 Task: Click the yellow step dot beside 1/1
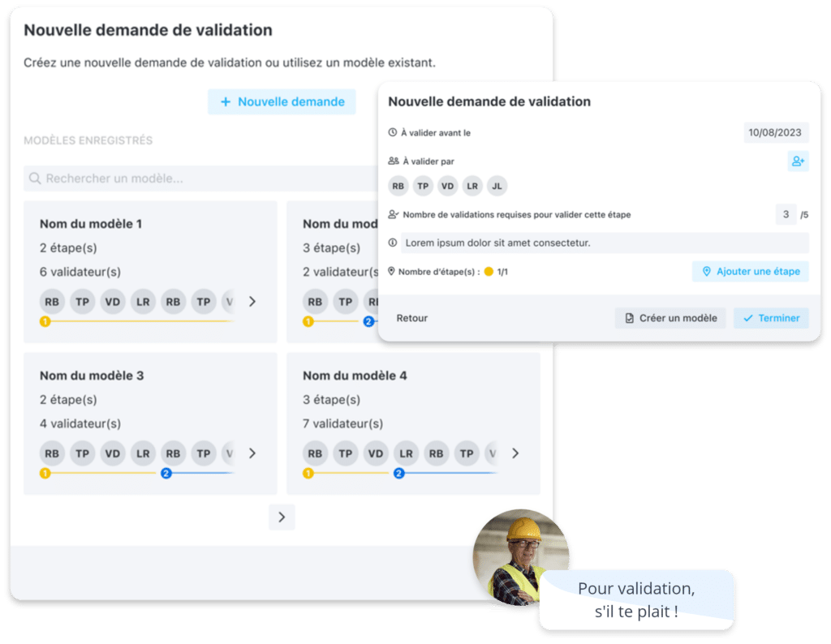coord(489,272)
